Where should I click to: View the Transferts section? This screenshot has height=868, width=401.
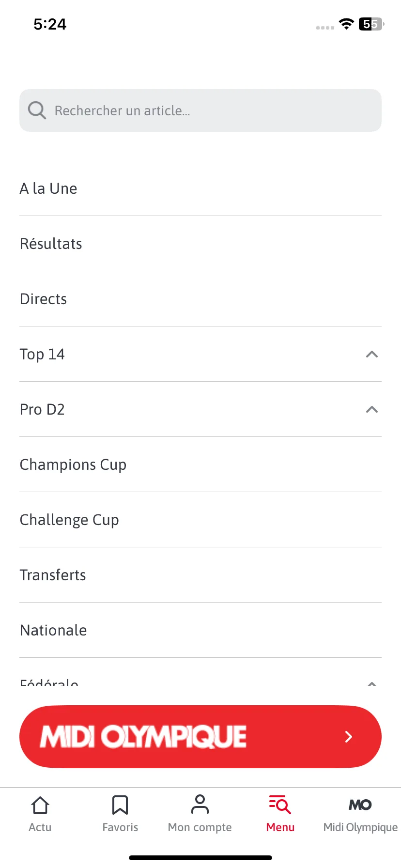[x=200, y=575]
